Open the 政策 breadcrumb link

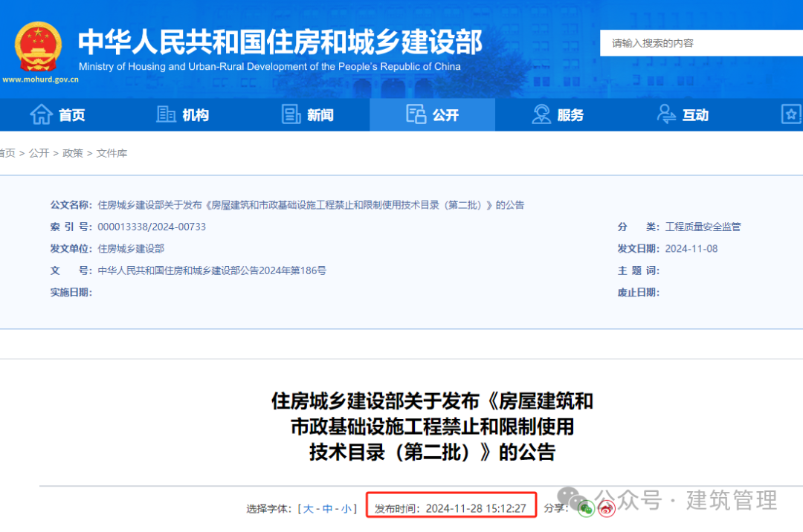point(73,153)
